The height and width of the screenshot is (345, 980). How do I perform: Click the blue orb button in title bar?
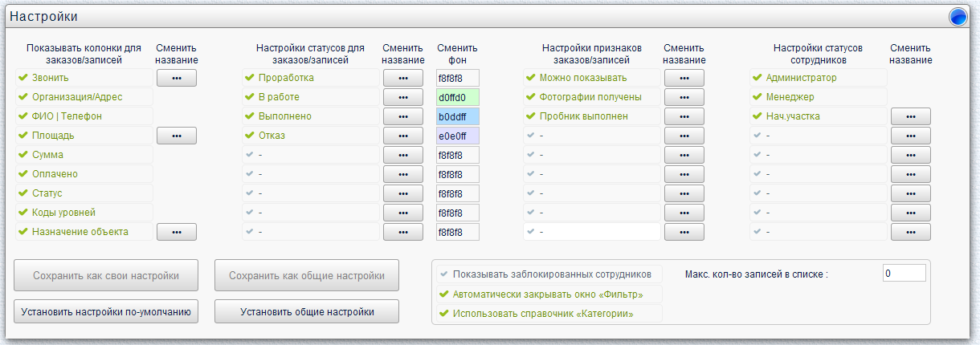click(x=958, y=17)
